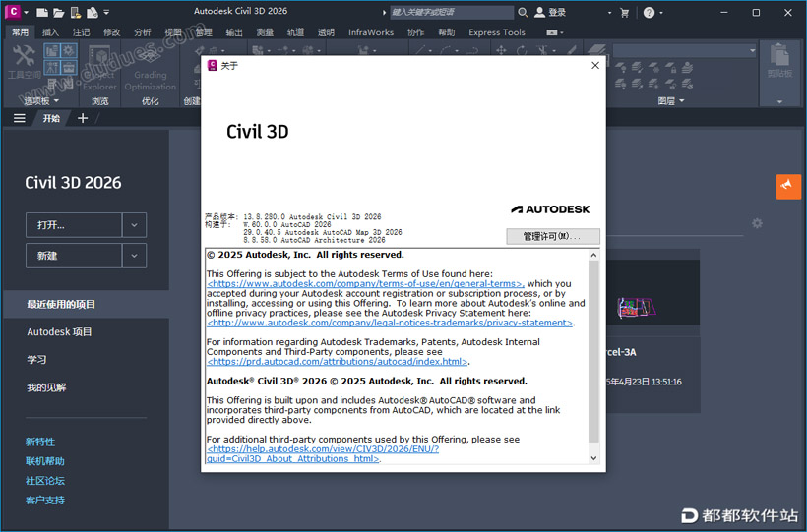Click the rolled sheet icon in quick access toolbar
The image size is (807, 532).
coord(93,12)
